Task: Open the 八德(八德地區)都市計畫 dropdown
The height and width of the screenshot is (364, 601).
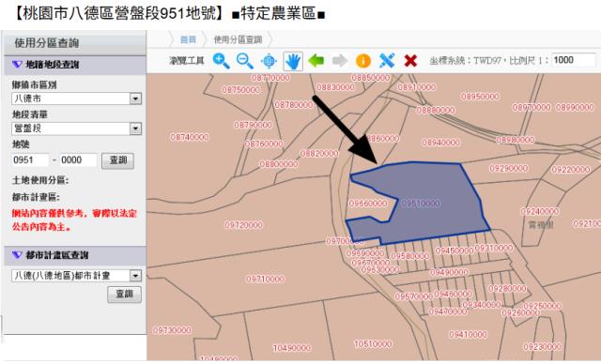Action: coord(77,276)
